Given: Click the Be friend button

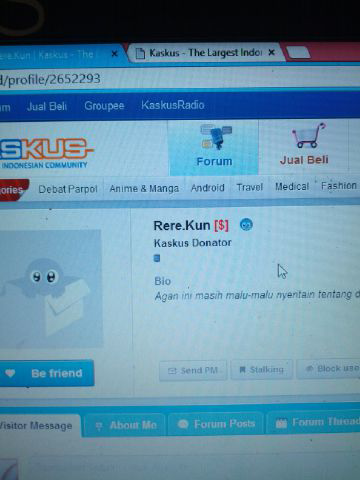Looking at the screenshot, I should click(46, 373).
